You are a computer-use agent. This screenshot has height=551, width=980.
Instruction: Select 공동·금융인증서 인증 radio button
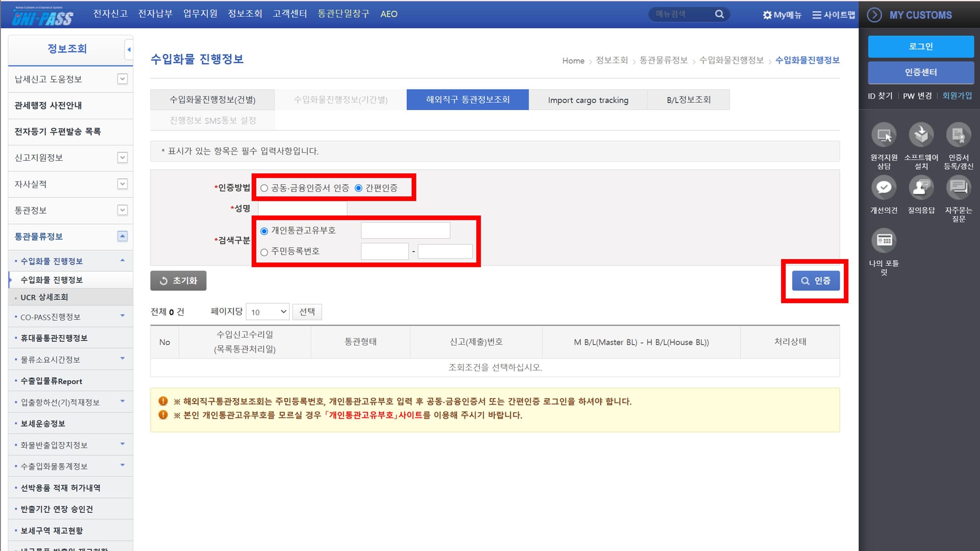tap(264, 188)
